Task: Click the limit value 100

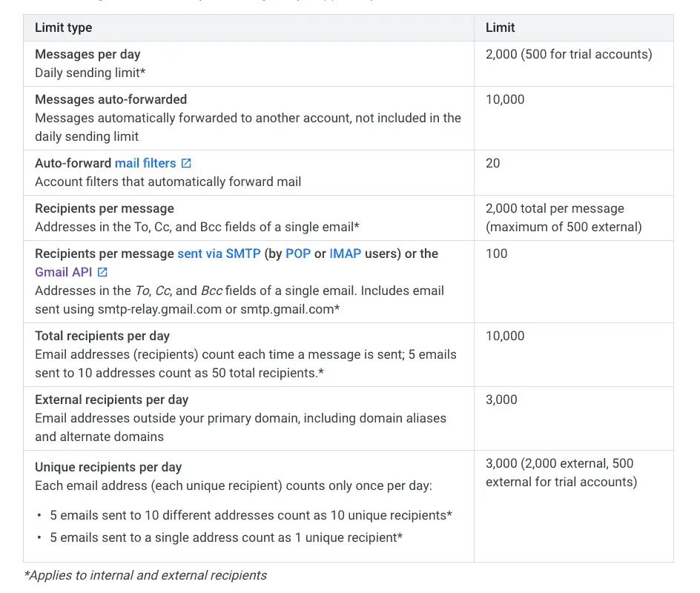Action: (496, 254)
